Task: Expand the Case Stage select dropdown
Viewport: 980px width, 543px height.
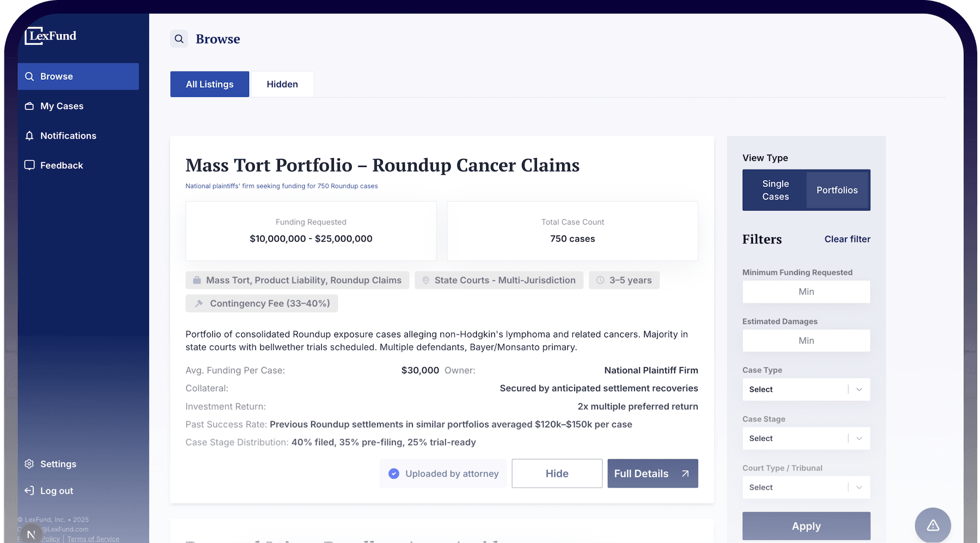Action: pos(806,438)
